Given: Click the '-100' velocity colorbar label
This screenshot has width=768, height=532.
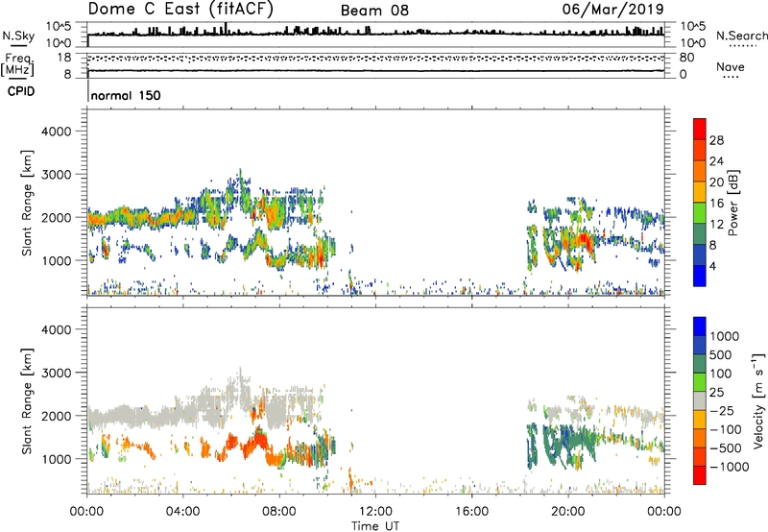Looking at the screenshot, I should (726, 429).
